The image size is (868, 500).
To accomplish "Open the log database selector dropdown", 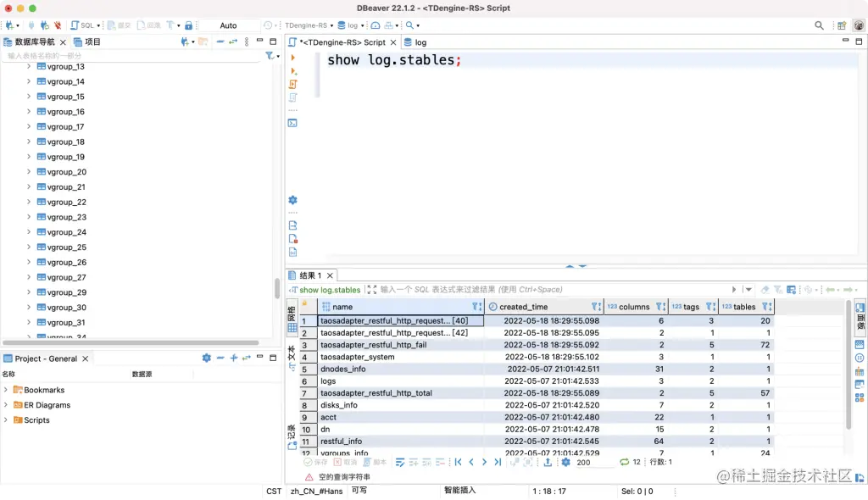I will tap(363, 25).
